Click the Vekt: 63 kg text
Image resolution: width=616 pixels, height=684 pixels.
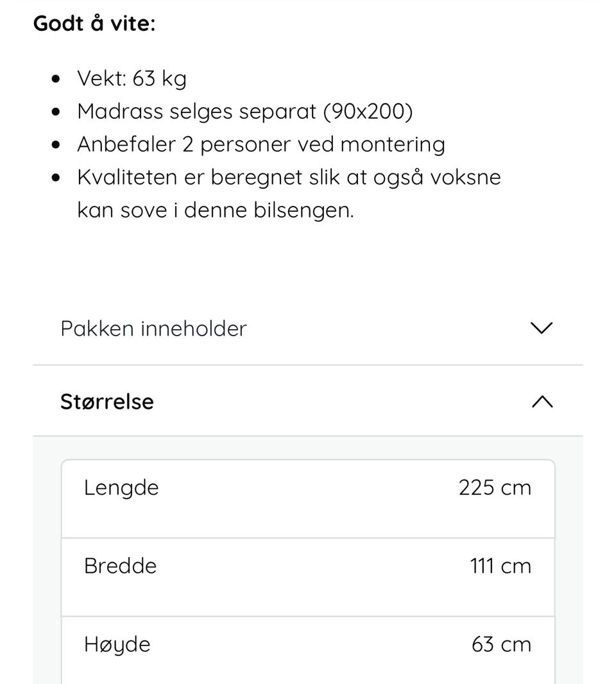[132, 78]
